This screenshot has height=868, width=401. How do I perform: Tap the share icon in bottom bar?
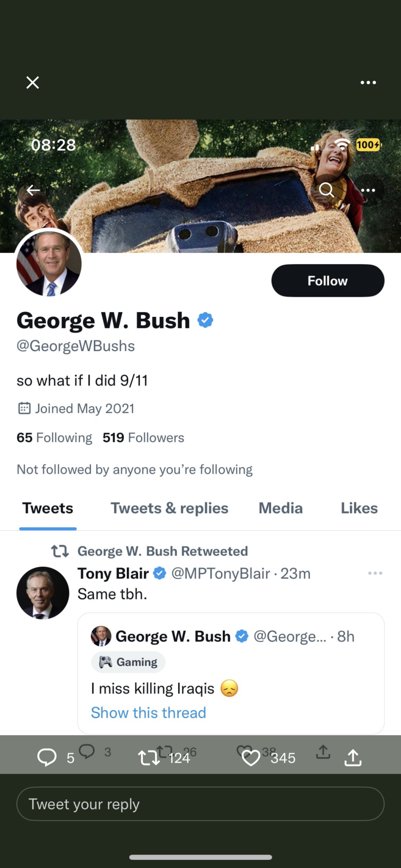(x=353, y=758)
